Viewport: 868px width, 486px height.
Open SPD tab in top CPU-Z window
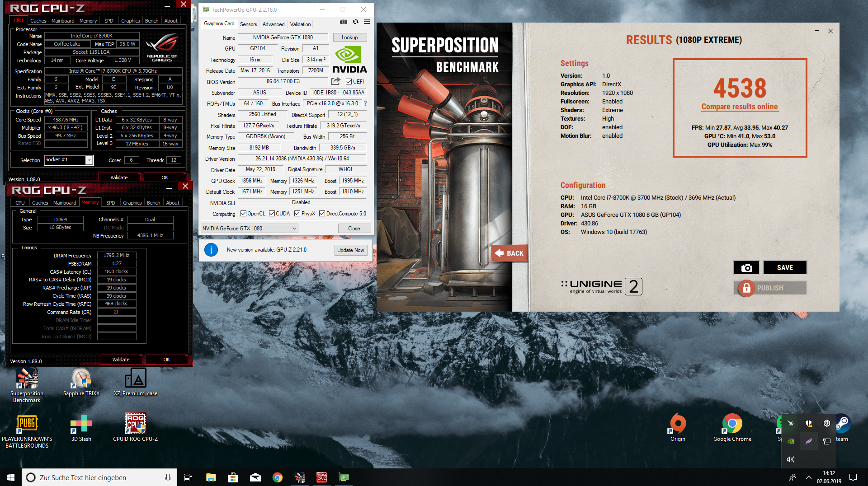click(109, 21)
